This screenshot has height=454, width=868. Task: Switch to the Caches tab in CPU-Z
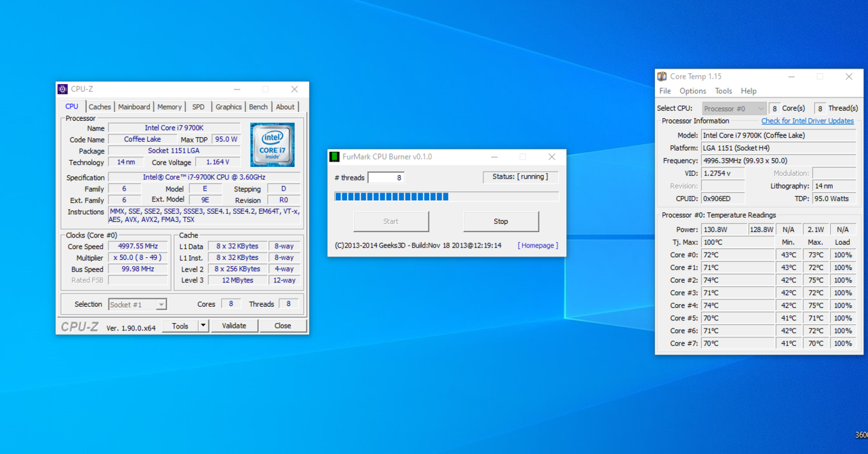100,107
